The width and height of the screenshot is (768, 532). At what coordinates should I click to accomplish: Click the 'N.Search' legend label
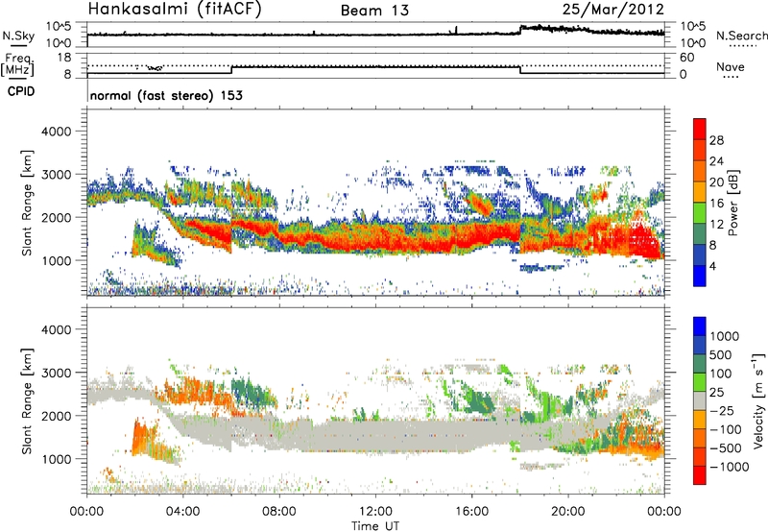pos(741,36)
